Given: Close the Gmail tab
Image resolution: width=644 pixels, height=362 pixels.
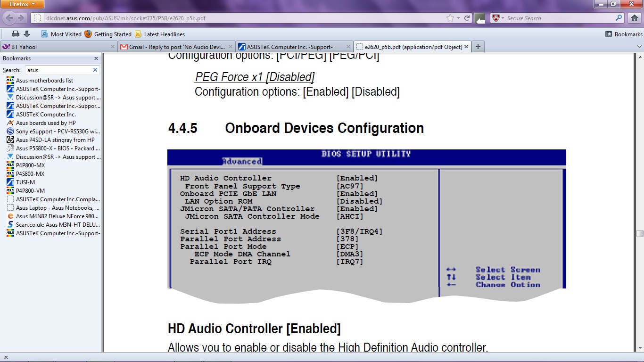Looking at the screenshot, I should [x=231, y=47].
